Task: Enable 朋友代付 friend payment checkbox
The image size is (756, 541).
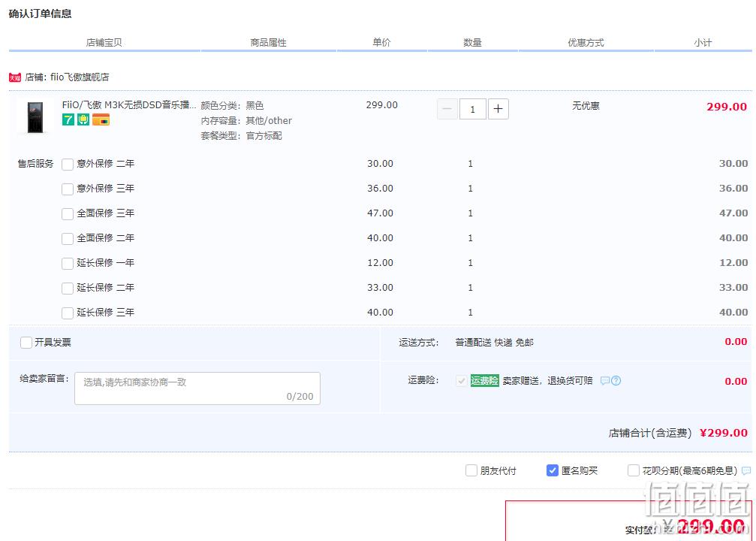Action: [x=471, y=470]
